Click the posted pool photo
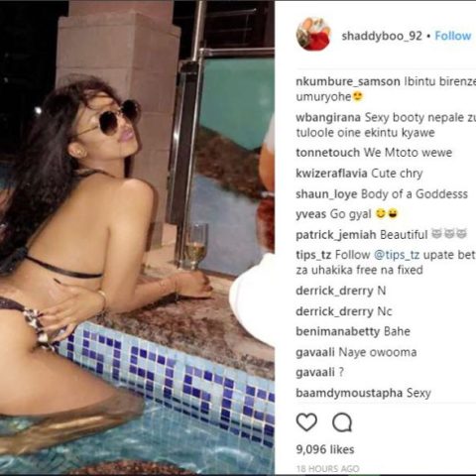Screen dimensions: 476x476 pos(137,237)
